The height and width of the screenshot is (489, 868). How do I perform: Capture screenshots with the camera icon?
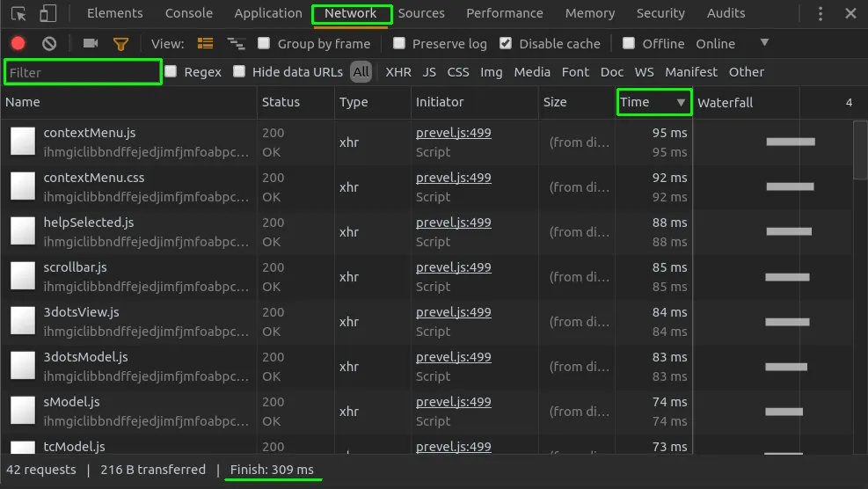coord(91,43)
